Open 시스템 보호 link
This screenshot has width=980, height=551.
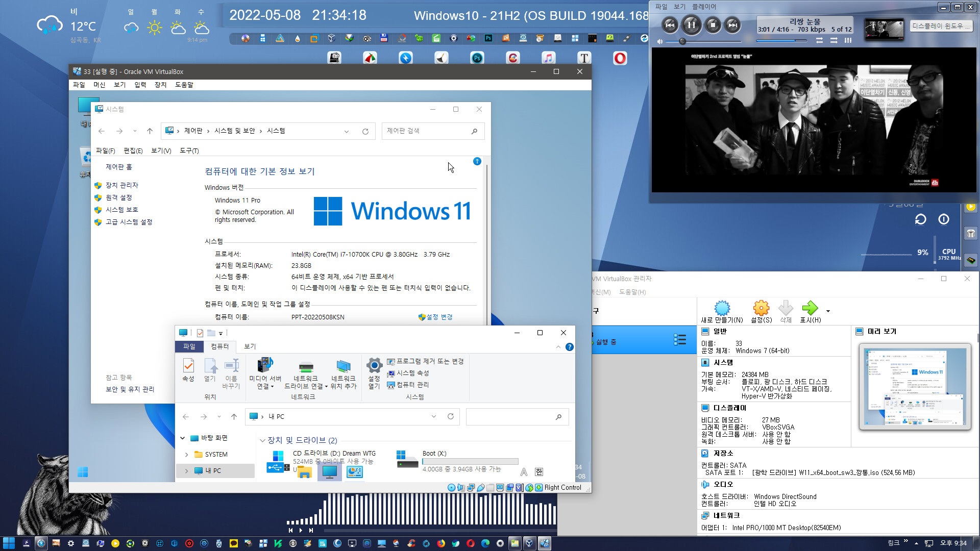tap(121, 210)
